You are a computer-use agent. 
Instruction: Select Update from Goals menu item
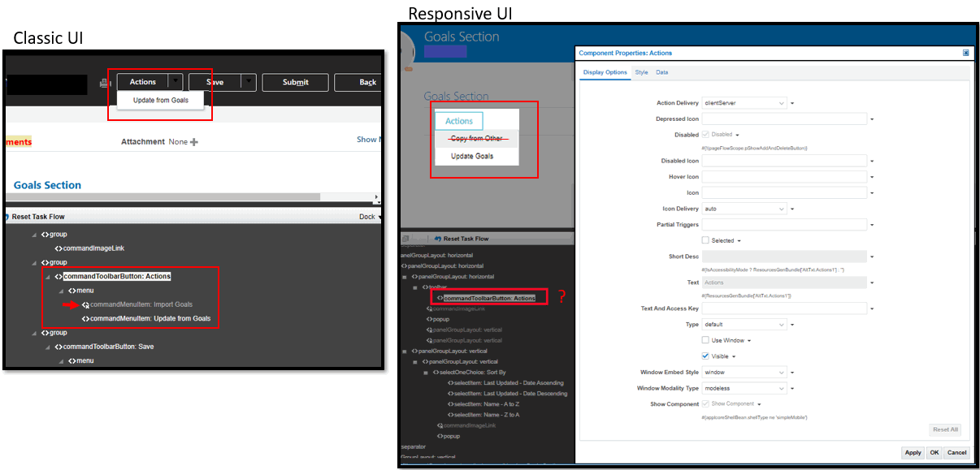tap(161, 100)
